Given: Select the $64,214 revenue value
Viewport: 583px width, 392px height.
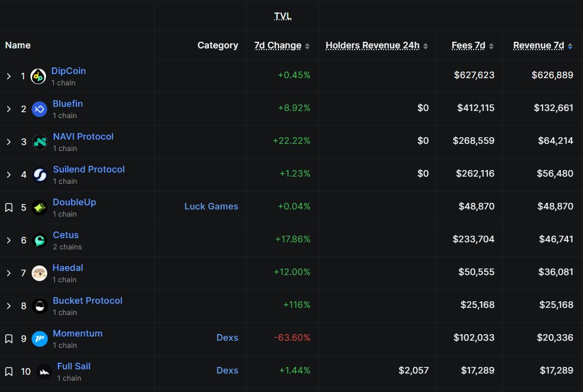Looking at the screenshot, I should pyautogui.click(x=556, y=141).
